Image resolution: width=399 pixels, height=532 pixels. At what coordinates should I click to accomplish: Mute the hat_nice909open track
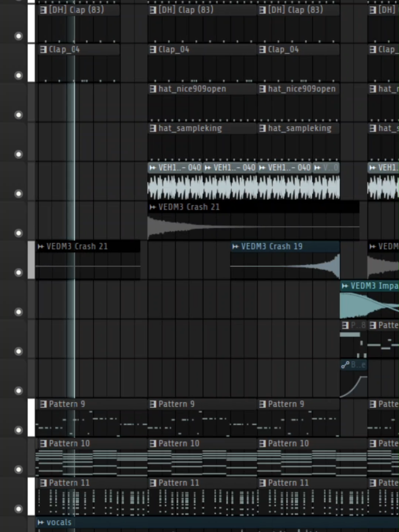tap(18, 115)
